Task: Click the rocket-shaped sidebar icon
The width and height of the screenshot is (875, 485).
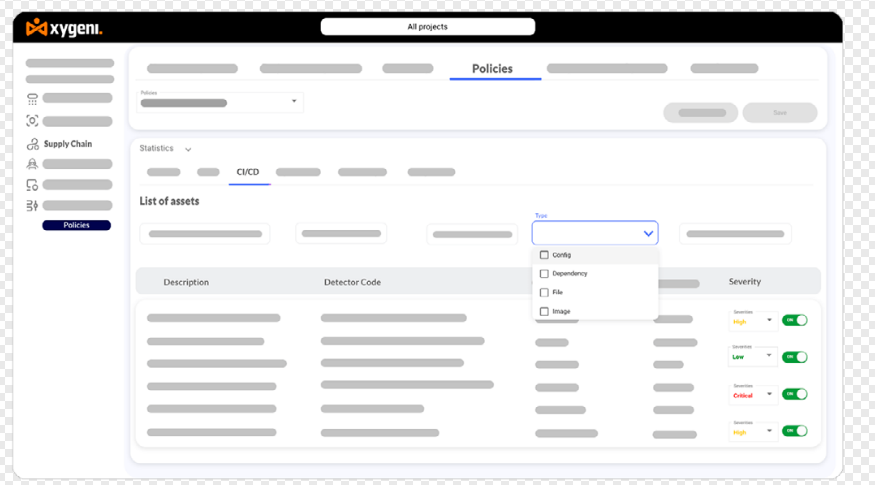Action: pos(32,164)
